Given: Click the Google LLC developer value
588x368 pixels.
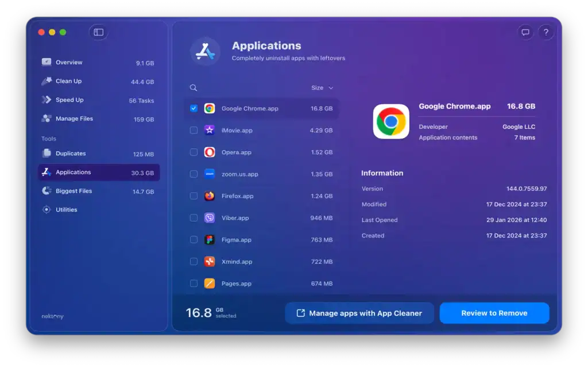Looking at the screenshot, I should pos(519,126).
